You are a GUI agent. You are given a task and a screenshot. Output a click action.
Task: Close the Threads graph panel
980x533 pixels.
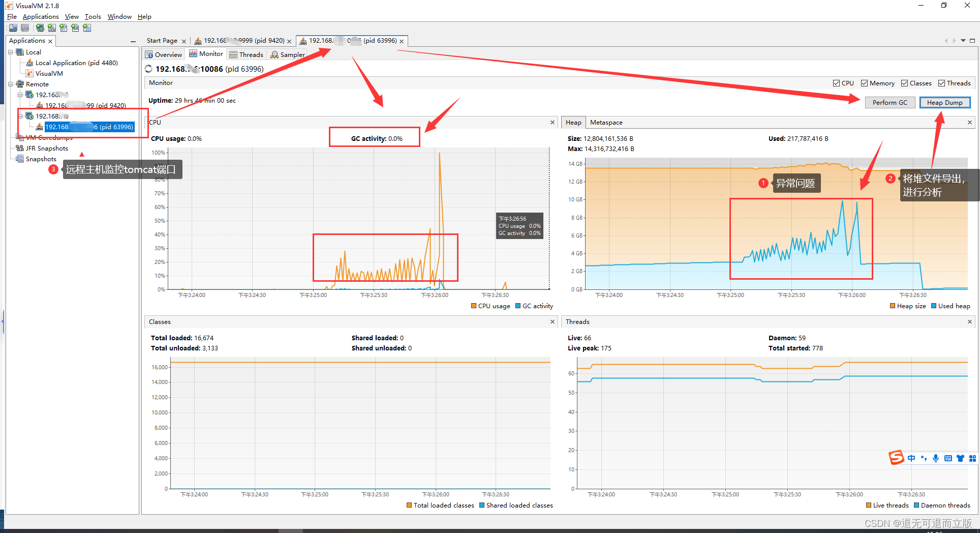tap(970, 322)
